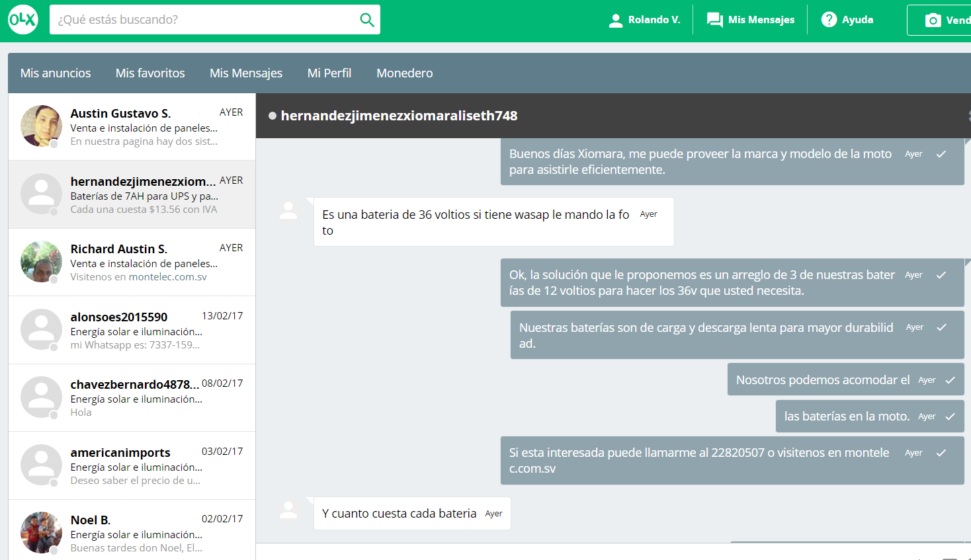
Task: Click the search magnifier icon
Action: tap(367, 20)
